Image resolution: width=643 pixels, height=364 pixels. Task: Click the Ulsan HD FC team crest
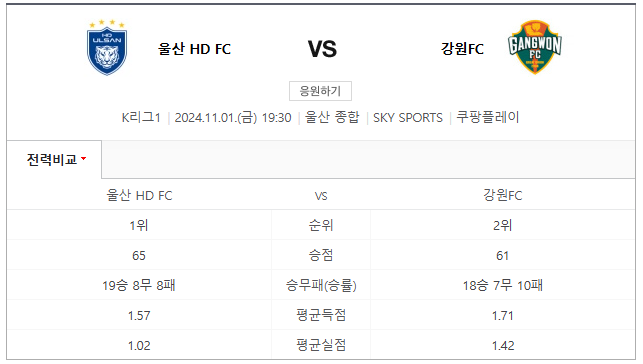coord(107,48)
